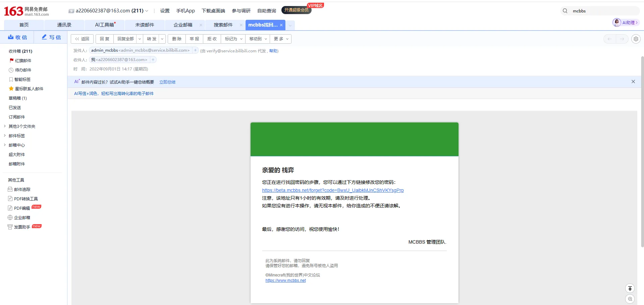Open 回复全部 dropdown arrow
Viewport: 644px width, 305px height.
(x=140, y=39)
